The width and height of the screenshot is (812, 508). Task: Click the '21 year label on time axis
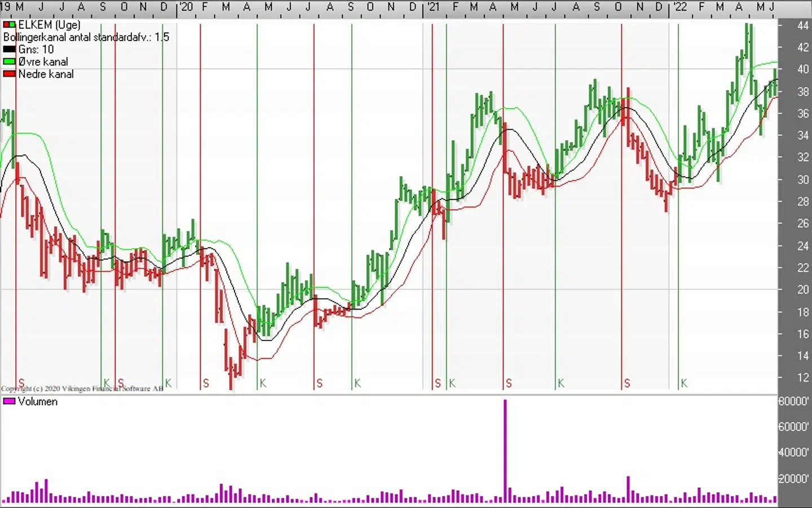click(x=433, y=7)
